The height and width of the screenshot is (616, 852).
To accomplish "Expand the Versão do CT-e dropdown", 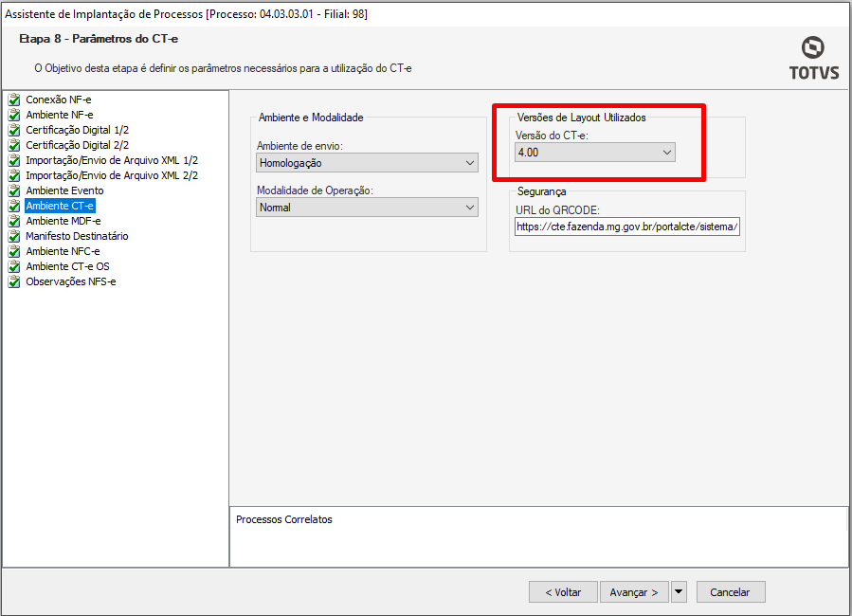I will tap(595, 153).
